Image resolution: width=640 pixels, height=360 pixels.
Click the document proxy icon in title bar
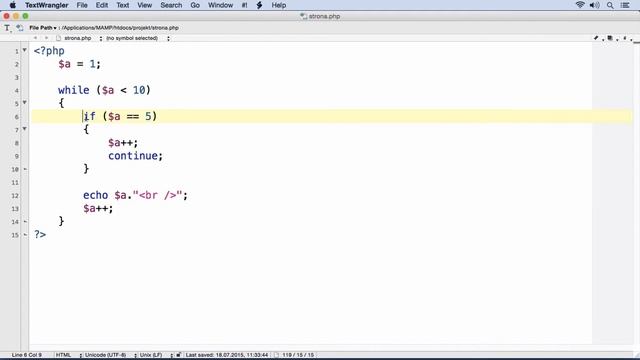[303, 16]
